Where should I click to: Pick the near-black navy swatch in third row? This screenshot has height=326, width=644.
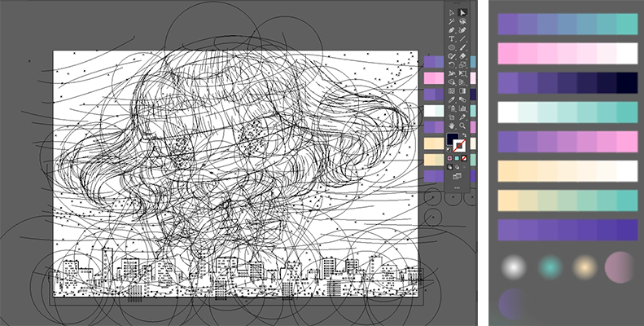pos(627,83)
